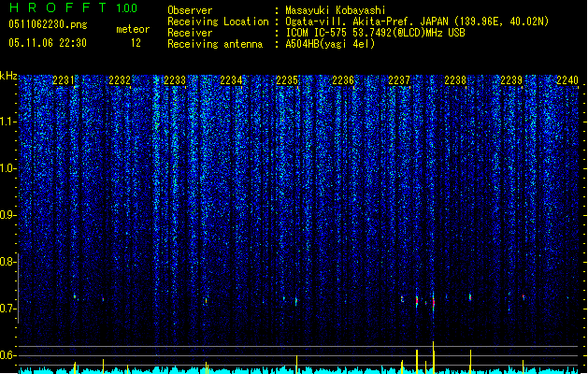Click the 'meteor' label

tap(133, 29)
